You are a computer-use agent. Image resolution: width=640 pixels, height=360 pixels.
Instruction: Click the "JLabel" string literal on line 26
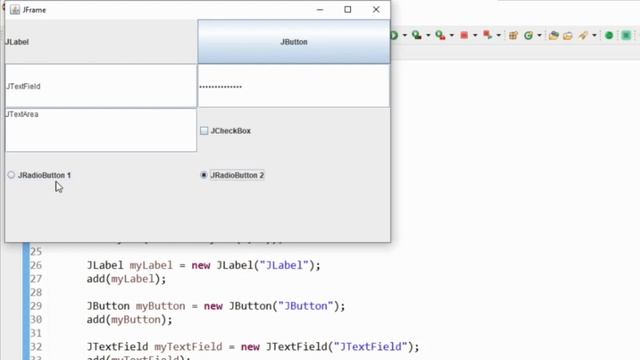pos(284,265)
